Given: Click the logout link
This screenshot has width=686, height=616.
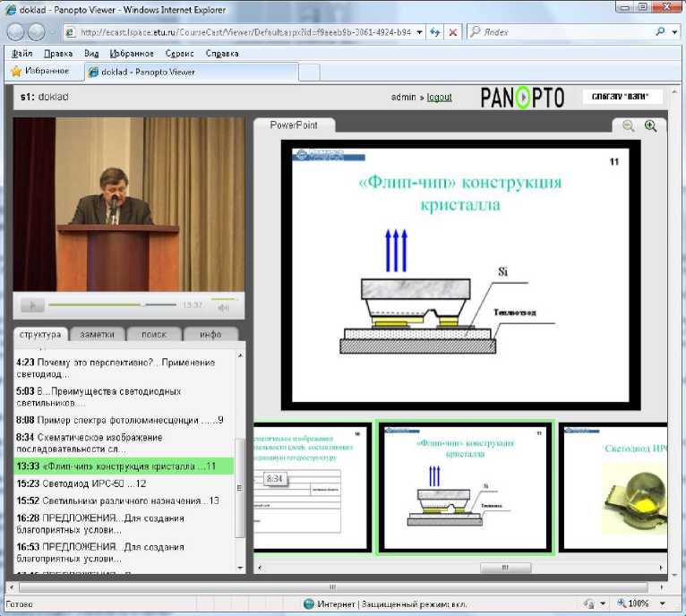Looking at the screenshot, I should 439,97.
